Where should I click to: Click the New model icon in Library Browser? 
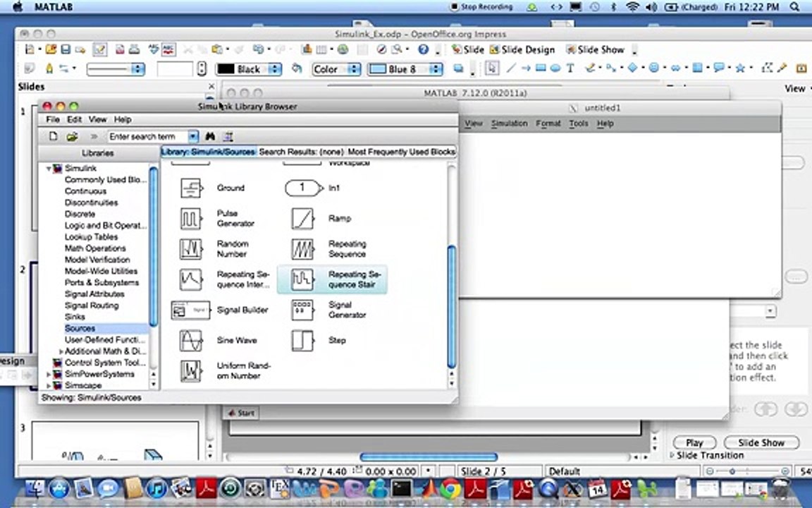click(x=53, y=136)
